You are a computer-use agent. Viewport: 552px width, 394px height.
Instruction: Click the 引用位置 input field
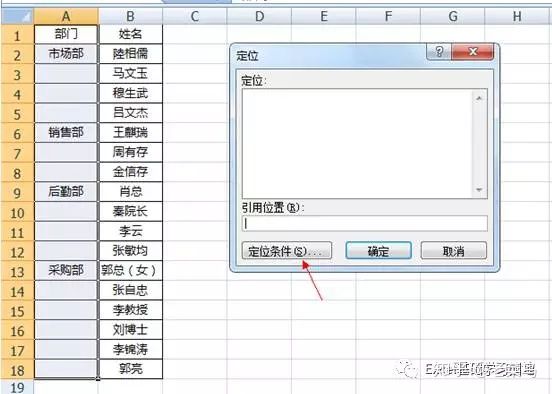[365, 223]
